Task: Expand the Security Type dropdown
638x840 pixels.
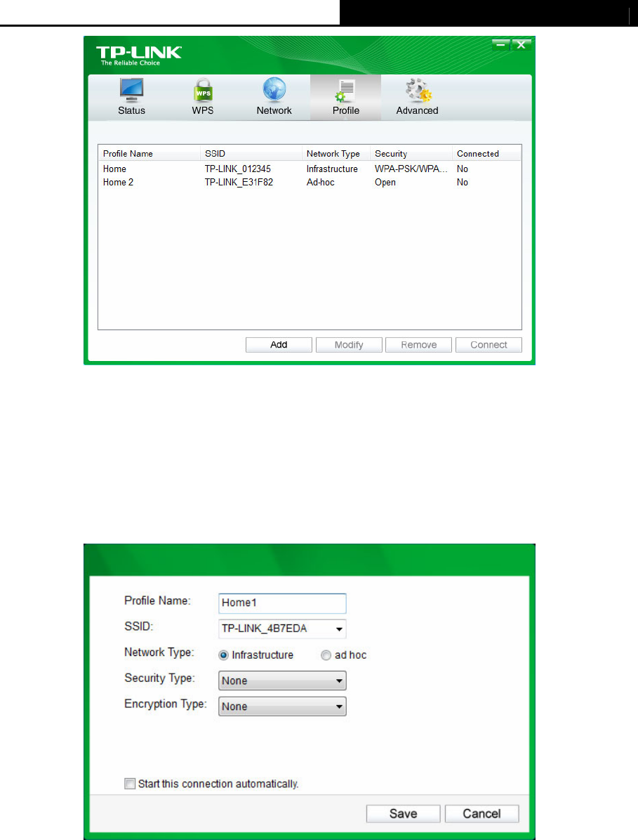Action: click(x=283, y=681)
